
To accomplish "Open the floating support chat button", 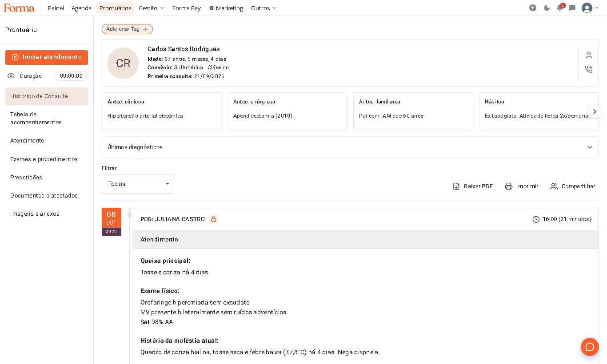I will tap(590, 347).
